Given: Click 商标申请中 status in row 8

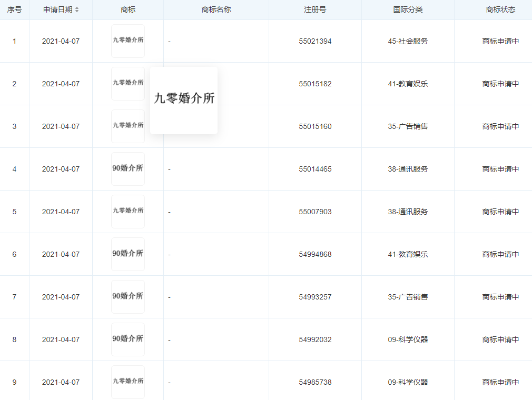Looking at the screenshot, I should point(500,339).
